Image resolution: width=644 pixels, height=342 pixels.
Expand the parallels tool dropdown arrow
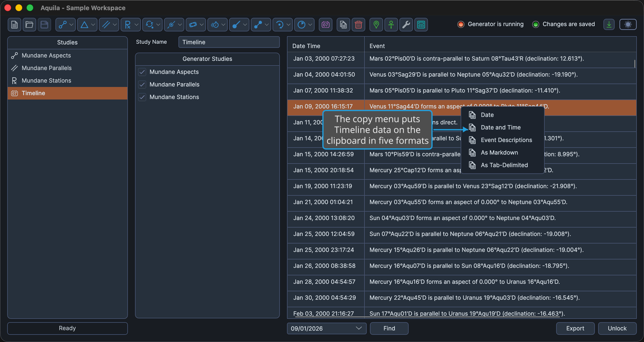click(x=115, y=25)
